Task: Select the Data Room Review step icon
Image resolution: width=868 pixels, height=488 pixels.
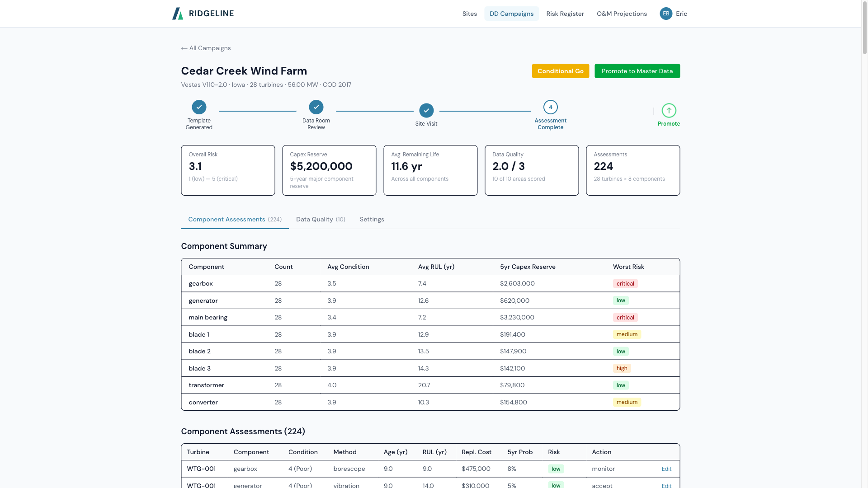Action: 316,107
